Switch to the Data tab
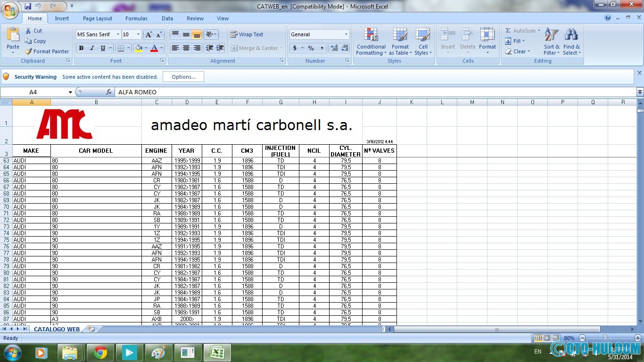 tap(167, 18)
